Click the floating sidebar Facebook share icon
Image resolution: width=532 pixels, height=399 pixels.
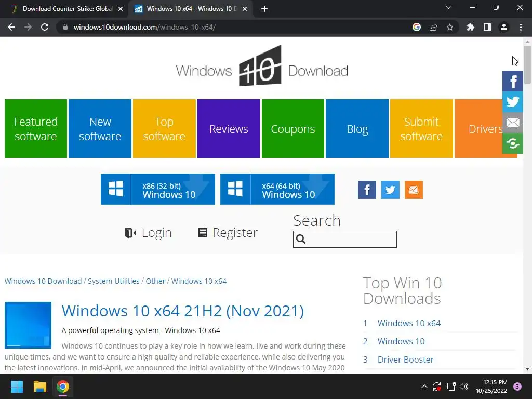pos(513,82)
